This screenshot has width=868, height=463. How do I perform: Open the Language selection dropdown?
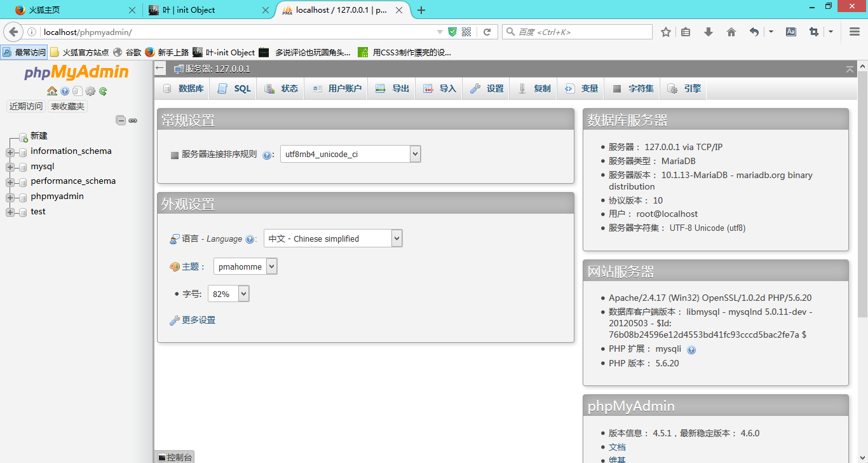[333, 238]
